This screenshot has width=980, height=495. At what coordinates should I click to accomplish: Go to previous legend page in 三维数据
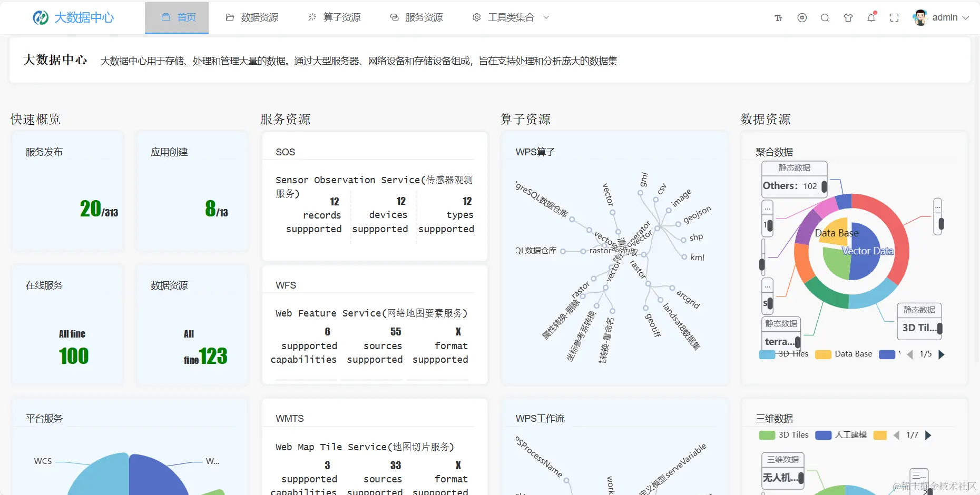click(x=897, y=435)
